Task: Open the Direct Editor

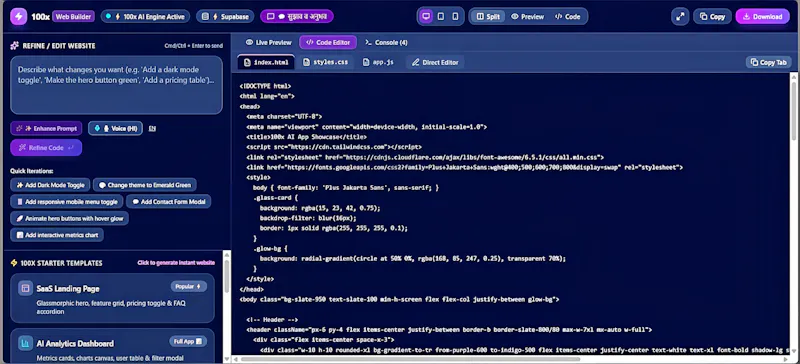Action: click(x=435, y=62)
